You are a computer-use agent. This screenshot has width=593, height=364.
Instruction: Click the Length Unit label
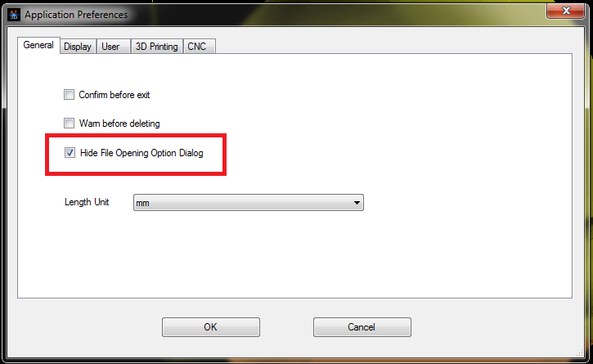click(87, 202)
